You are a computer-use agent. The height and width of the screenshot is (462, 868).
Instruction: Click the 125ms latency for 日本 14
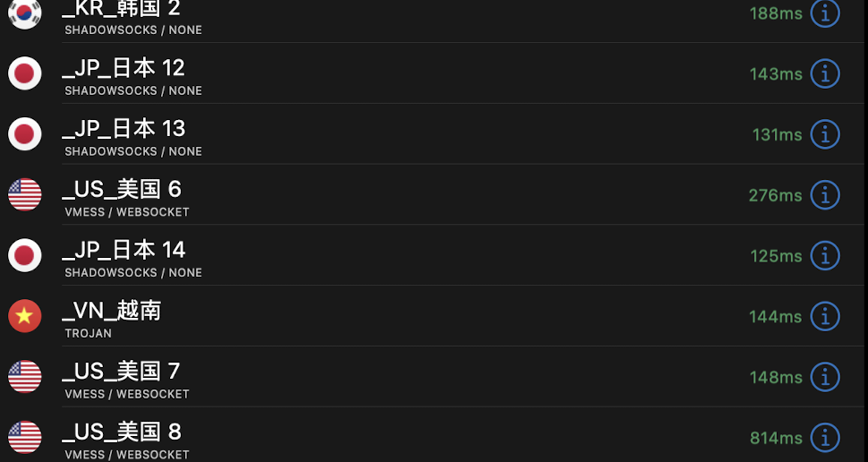point(776,256)
